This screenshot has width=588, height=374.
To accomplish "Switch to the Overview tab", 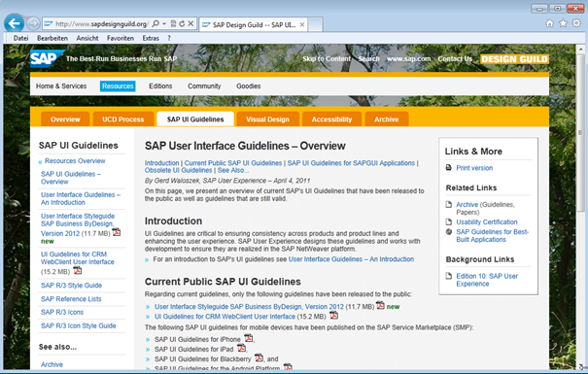I will [65, 119].
